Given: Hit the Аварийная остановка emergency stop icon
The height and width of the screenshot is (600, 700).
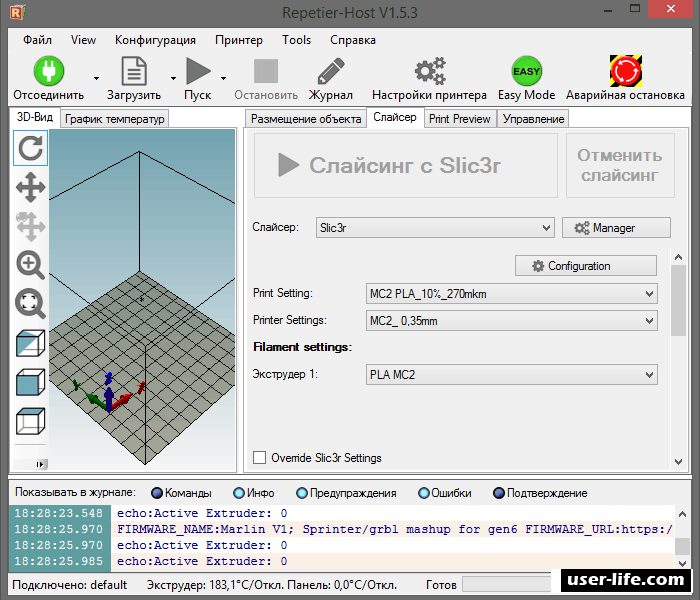Looking at the screenshot, I should [x=626, y=71].
